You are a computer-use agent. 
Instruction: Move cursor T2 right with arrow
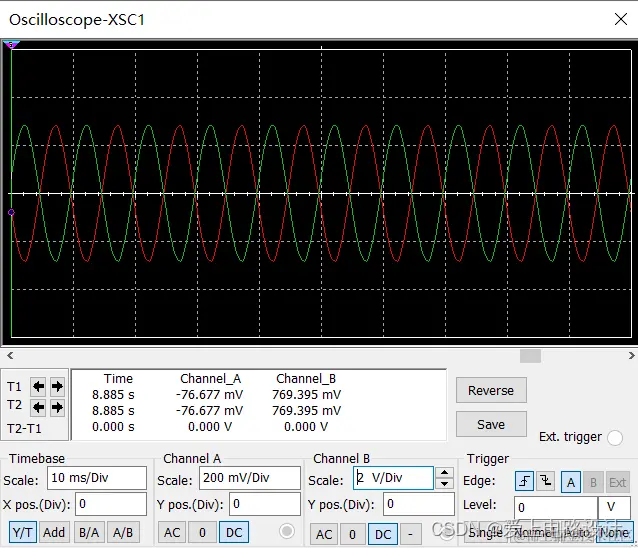(57, 407)
